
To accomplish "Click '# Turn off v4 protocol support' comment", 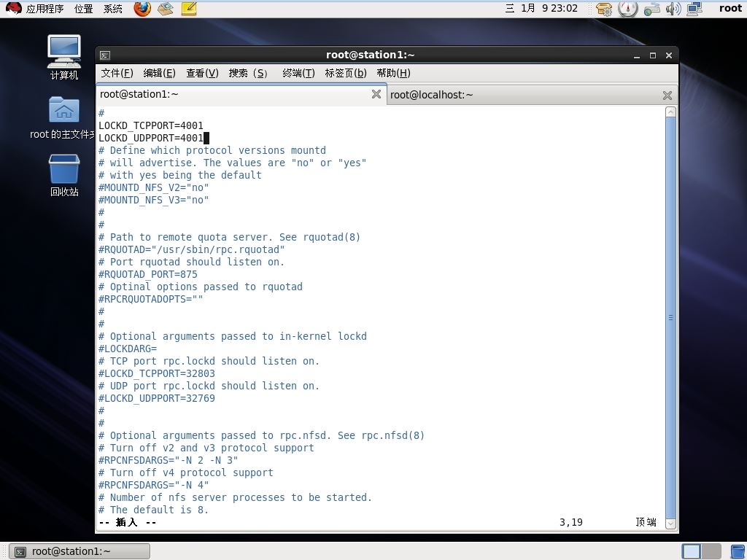I will [186, 472].
